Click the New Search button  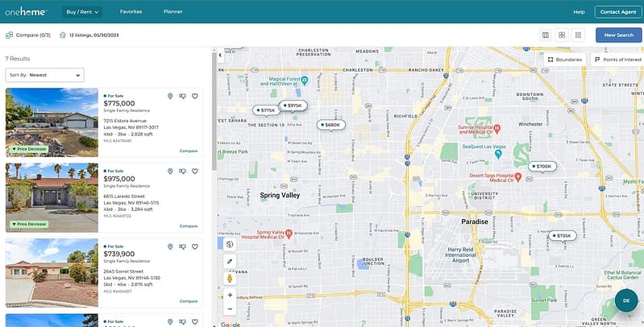click(x=618, y=35)
